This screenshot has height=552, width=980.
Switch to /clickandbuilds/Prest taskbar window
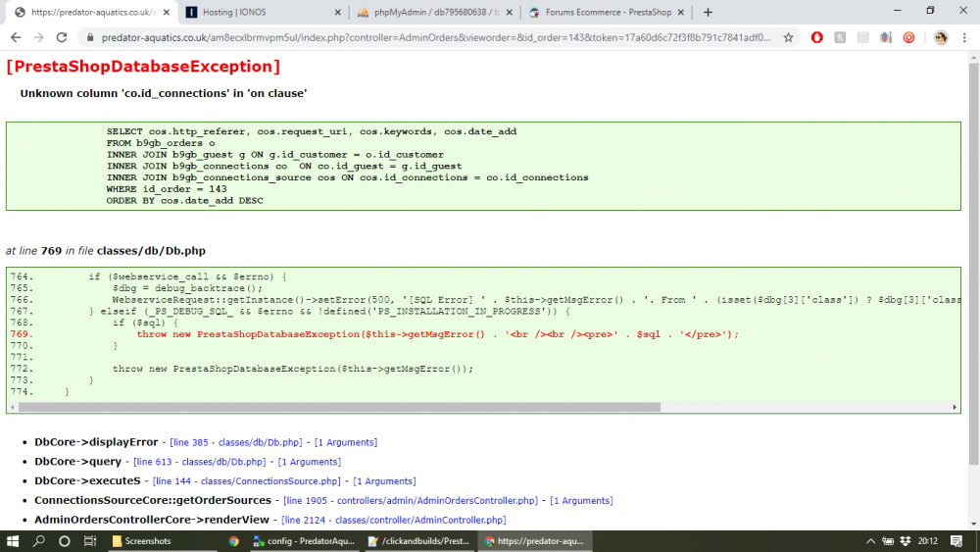point(418,541)
